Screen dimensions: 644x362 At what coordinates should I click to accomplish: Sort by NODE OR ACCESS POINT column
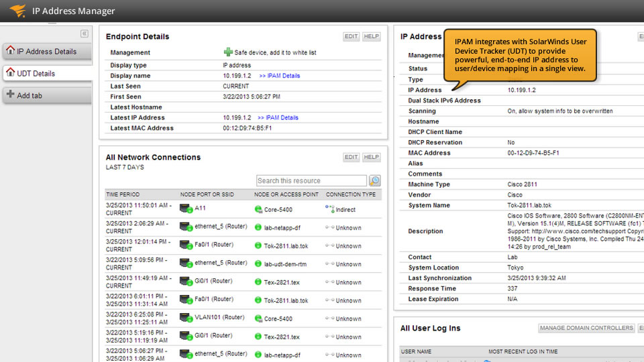(x=286, y=194)
